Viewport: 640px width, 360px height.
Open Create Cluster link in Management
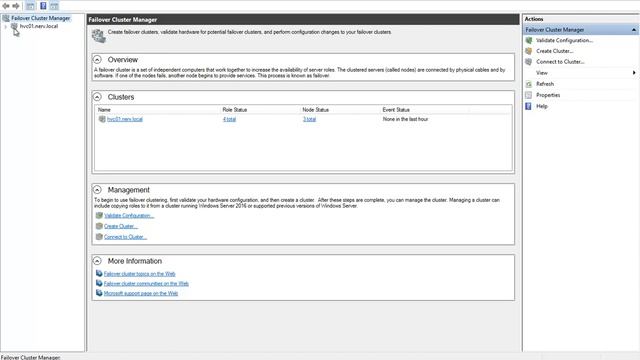pos(121,226)
